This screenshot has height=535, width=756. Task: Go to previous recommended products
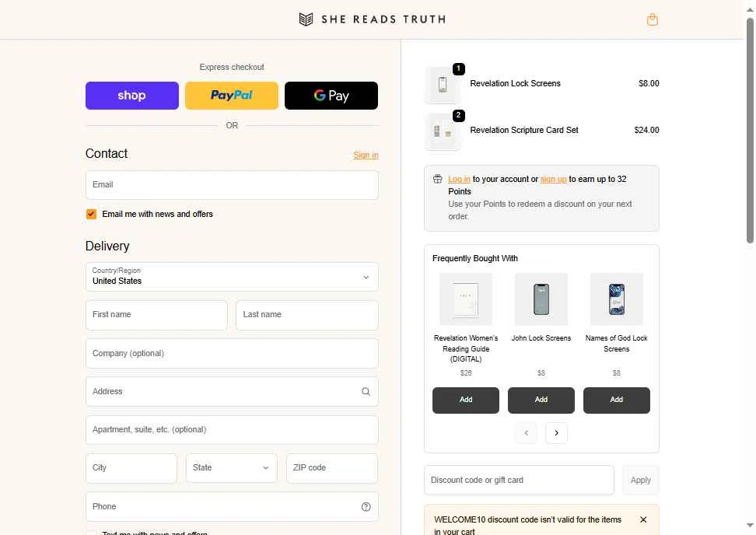click(527, 433)
